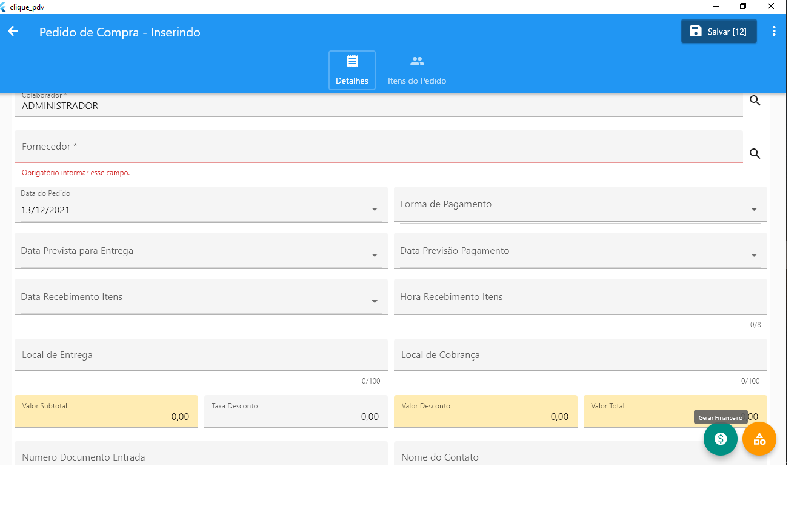Select the Valor Desconto field
The image size is (800, 532).
point(485,411)
